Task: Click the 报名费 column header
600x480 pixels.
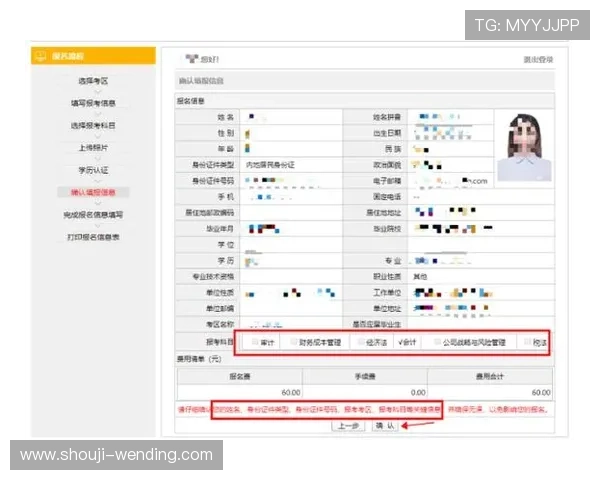Action: (x=240, y=376)
